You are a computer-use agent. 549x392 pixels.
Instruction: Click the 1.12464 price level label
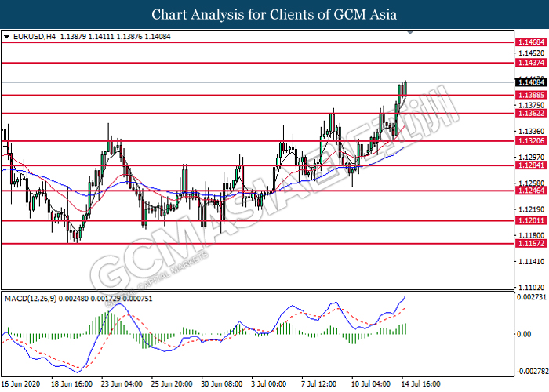pyautogui.click(x=531, y=191)
